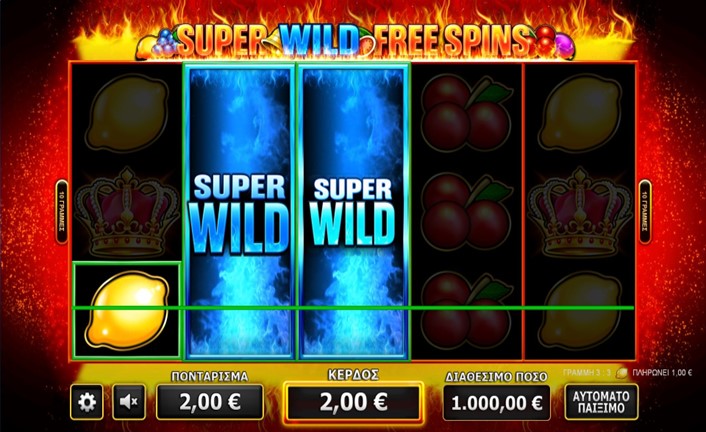
Task: Click the Super Wild on the third reel
Action: pyautogui.click(x=353, y=212)
